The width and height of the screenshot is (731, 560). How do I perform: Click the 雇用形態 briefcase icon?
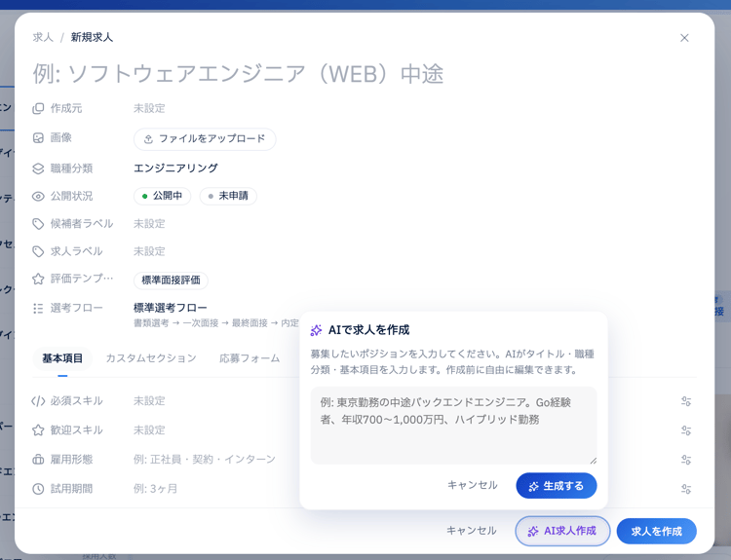[38, 460]
